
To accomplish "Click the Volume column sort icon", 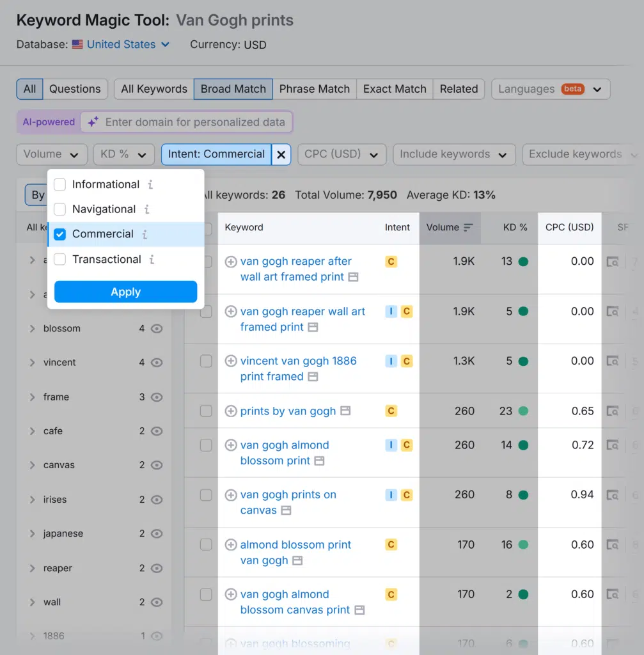I will (468, 228).
